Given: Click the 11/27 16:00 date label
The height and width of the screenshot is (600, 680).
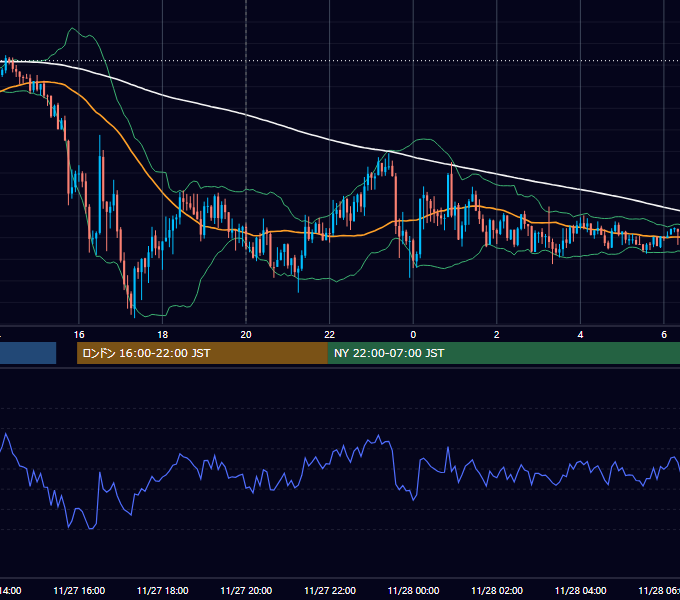Looking at the screenshot, I should 79,590.
